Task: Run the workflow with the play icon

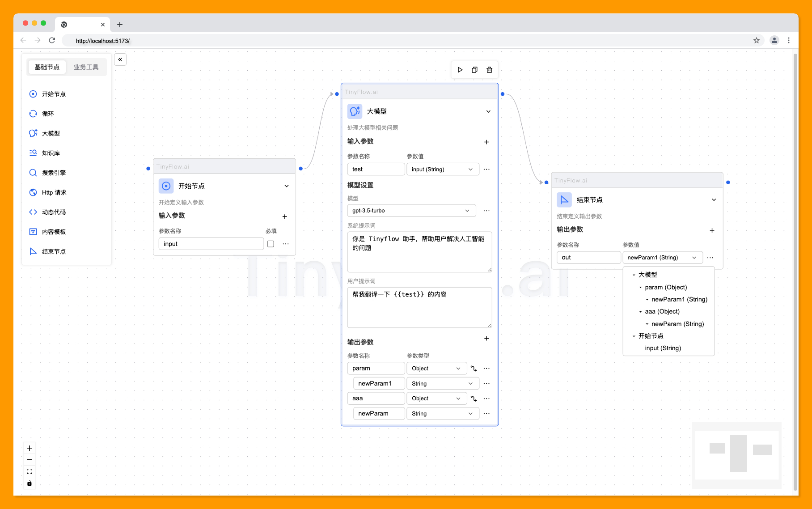Action: click(460, 70)
